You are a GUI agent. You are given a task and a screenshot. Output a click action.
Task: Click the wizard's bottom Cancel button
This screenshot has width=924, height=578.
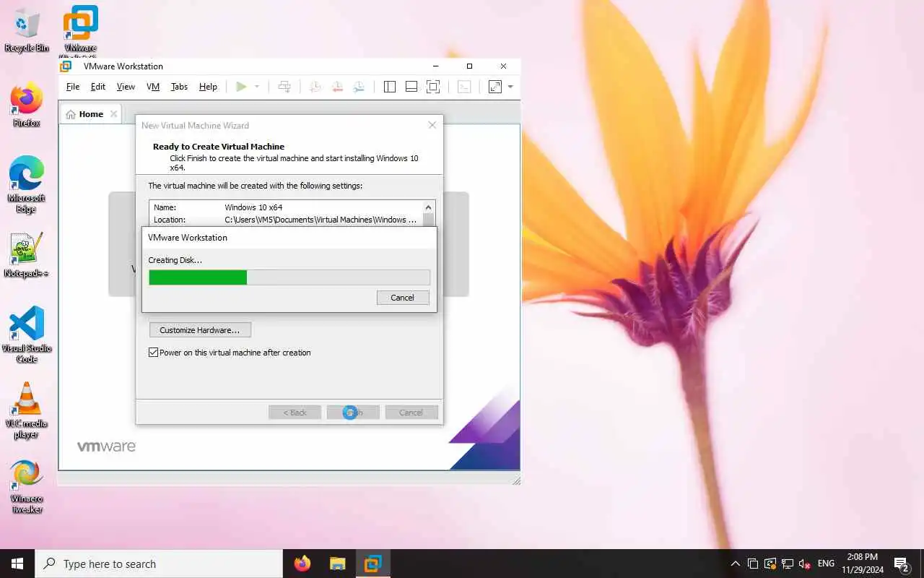411,413
